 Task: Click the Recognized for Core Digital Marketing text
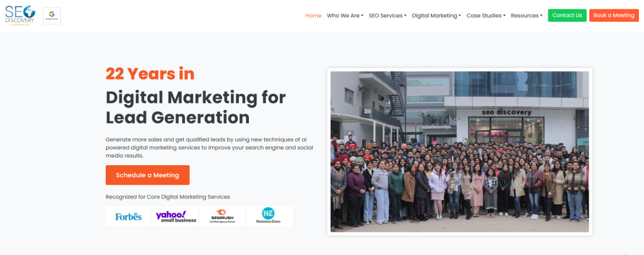pos(167,197)
